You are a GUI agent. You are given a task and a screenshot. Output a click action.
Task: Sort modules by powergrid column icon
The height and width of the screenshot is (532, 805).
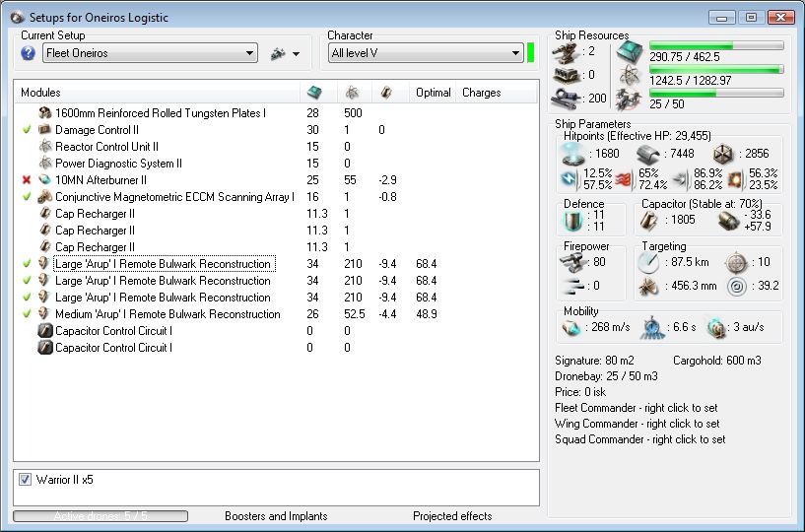click(352, 93)
